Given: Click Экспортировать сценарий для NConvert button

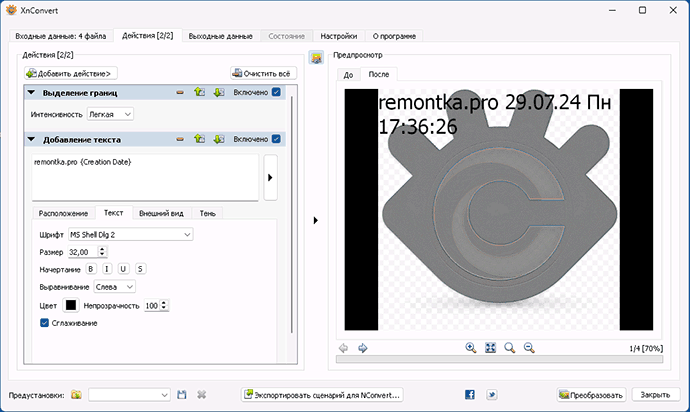Looking at the screenshot, I should [x=322, y=395].
